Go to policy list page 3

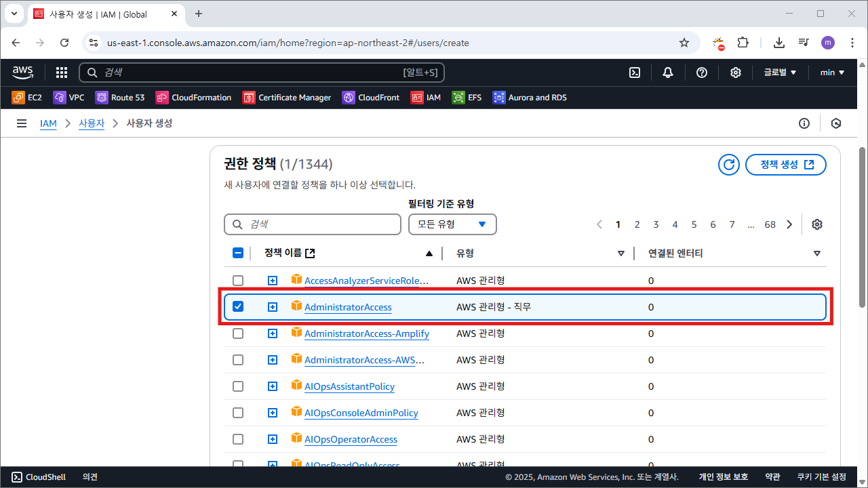tap(656, 224)
